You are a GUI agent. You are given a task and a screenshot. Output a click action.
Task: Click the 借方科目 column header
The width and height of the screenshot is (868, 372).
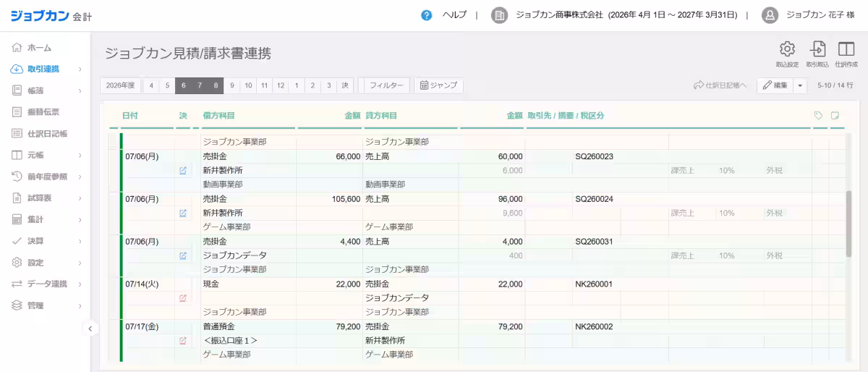219,116
